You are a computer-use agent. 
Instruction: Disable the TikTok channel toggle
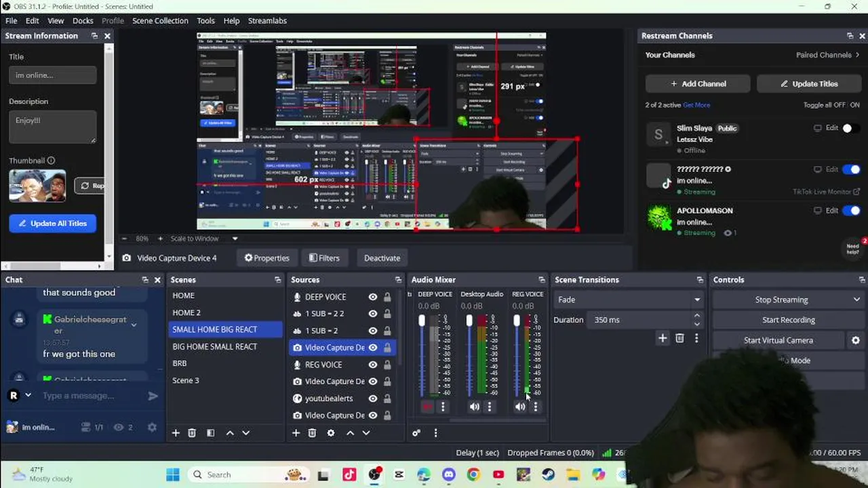point(852,169)
